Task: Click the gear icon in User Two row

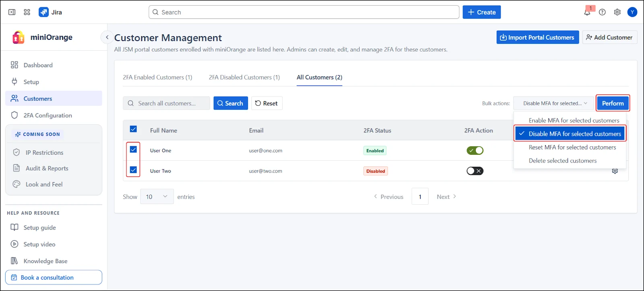Action: click(x=615, y=171)
